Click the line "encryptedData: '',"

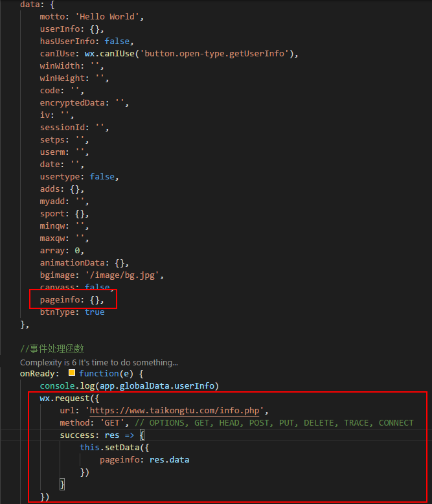(x=84, y=103)
